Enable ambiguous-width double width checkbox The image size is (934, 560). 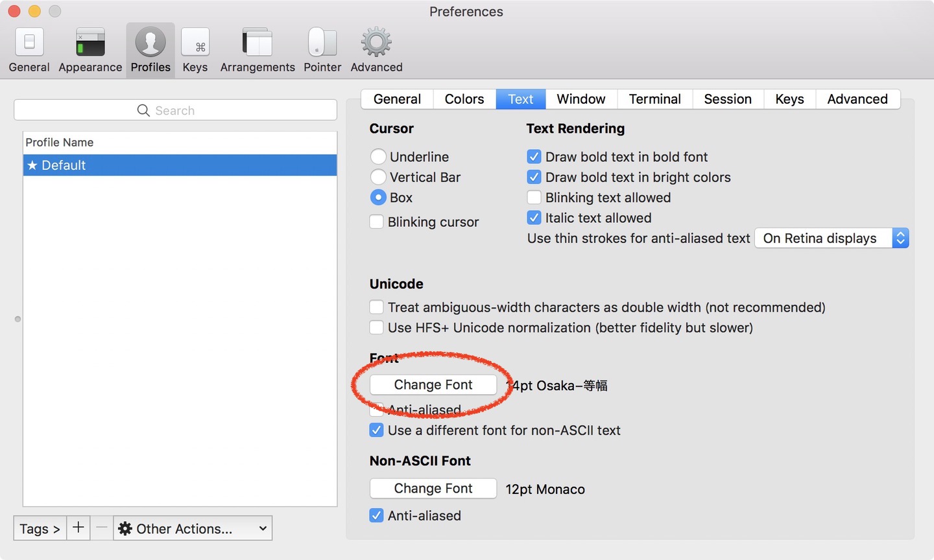(376, 307)
